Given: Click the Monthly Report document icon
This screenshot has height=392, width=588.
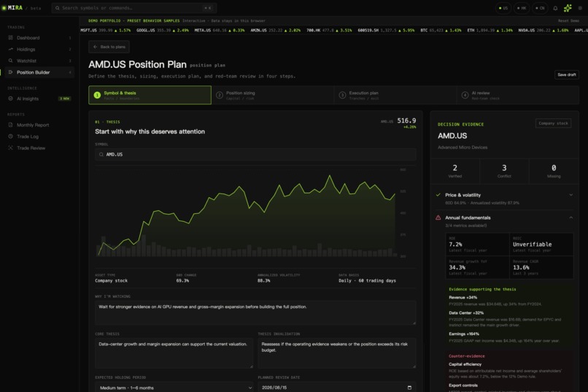Looking at the screenshot, I should 10,125.
